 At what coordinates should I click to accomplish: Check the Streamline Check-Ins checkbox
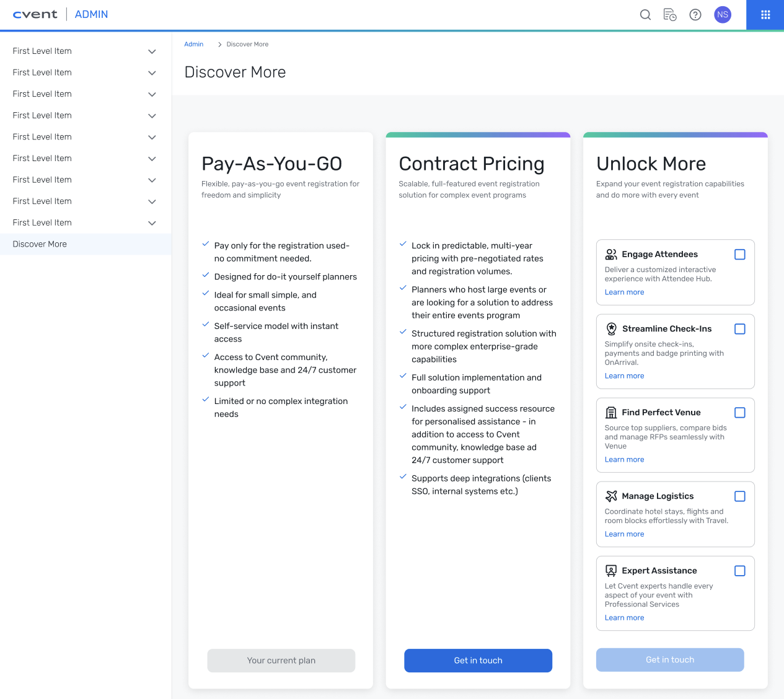pos(740,329)
